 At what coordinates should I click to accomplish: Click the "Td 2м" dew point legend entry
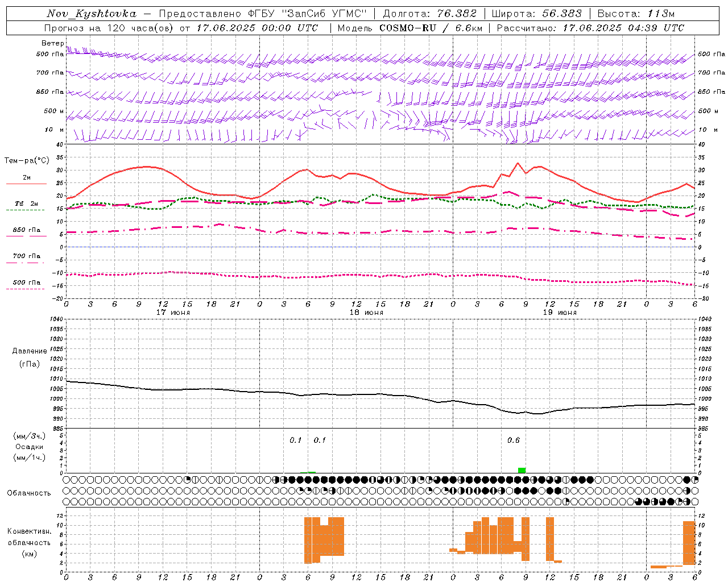[27, 203]
